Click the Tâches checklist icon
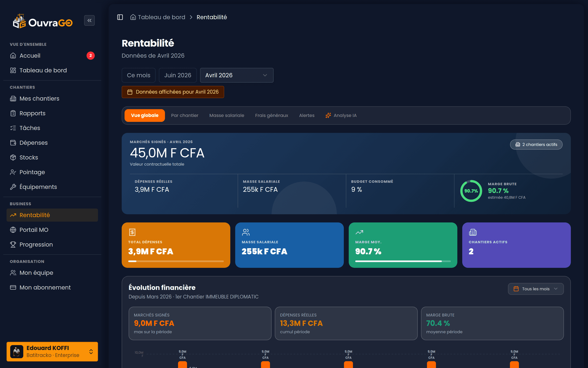Screen dimensions: 588x368 (x=13, y=128)
